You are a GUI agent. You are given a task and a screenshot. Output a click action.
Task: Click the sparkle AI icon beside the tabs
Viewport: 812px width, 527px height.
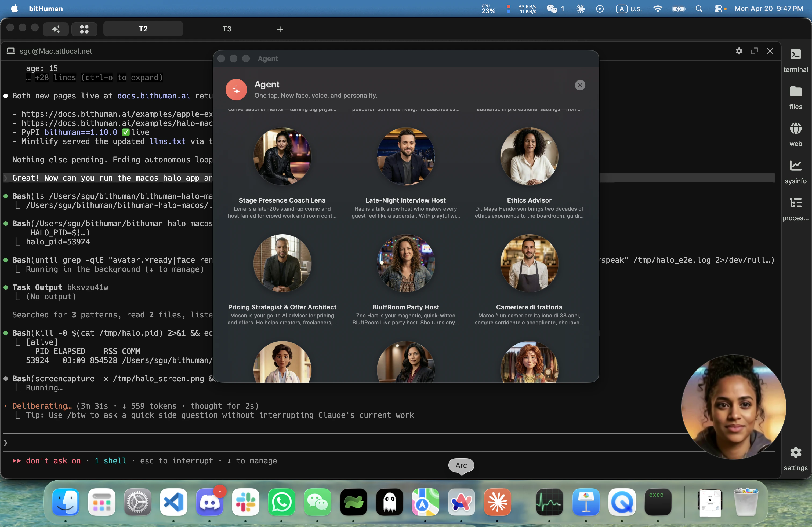(x=55, y=29)
